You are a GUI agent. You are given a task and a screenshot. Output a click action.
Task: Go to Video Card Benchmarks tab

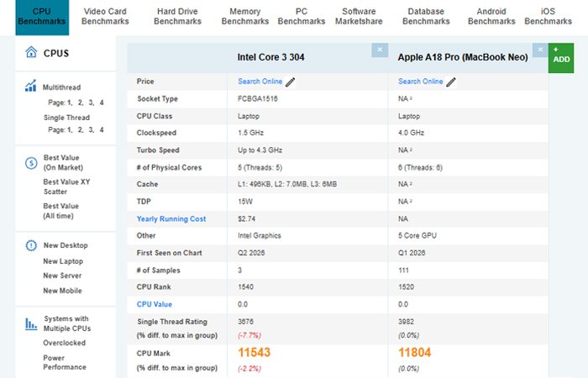tap(105, 17)
